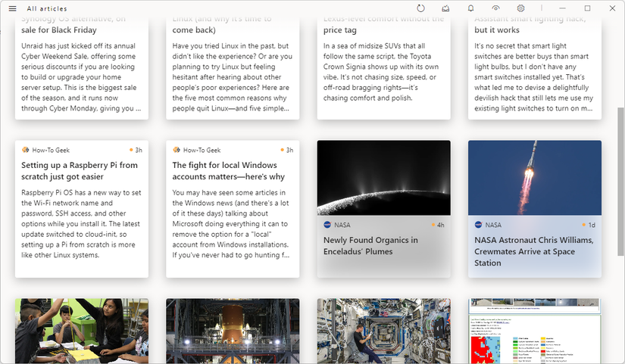
Task: Maximize the reader window
Action: tap(587, 8)
